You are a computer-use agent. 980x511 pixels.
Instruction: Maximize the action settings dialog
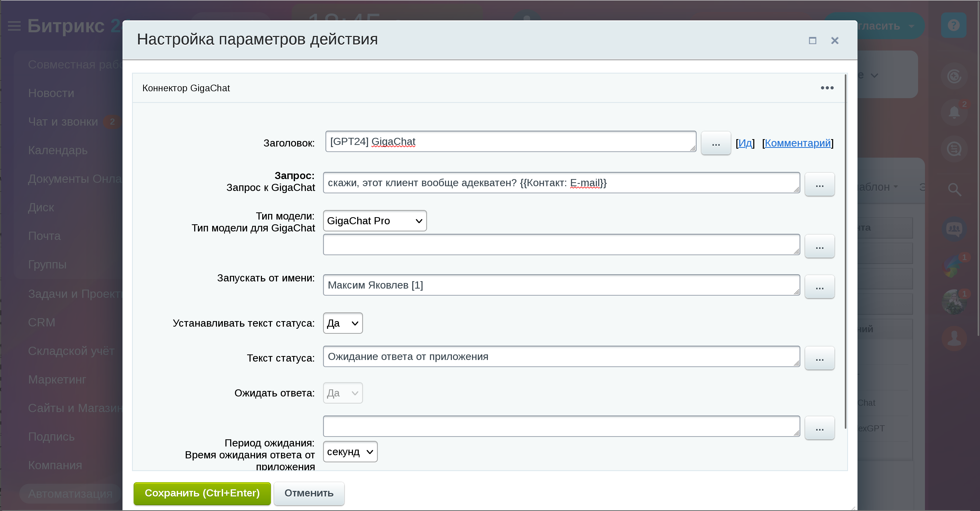[812, 41]
